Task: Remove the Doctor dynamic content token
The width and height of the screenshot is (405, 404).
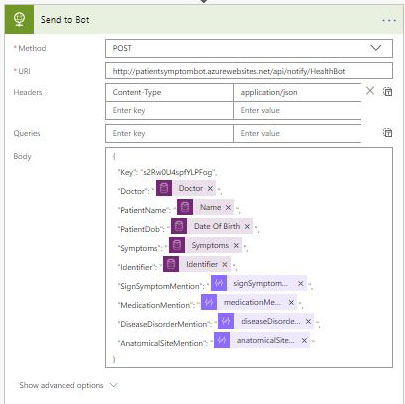Action: [210, 188]
